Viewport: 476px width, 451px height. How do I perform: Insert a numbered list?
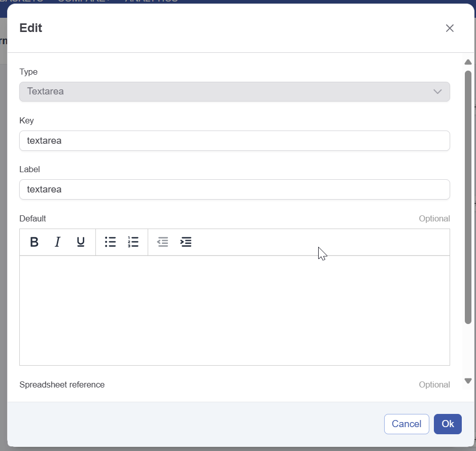point(133,242)
